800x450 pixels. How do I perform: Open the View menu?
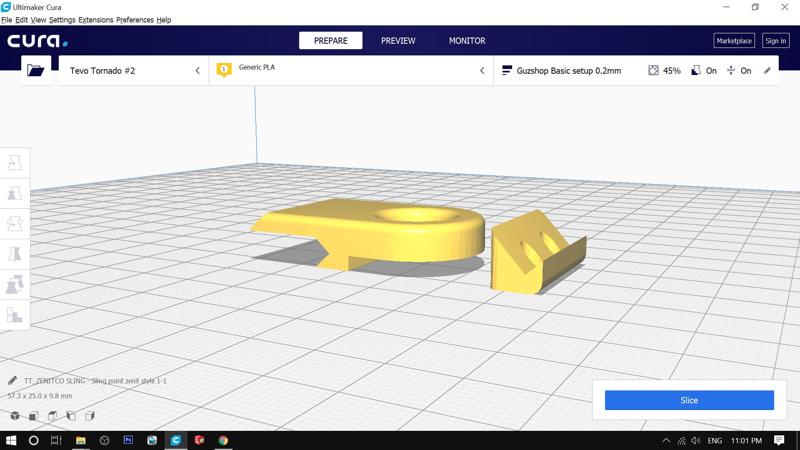[38, 20]
